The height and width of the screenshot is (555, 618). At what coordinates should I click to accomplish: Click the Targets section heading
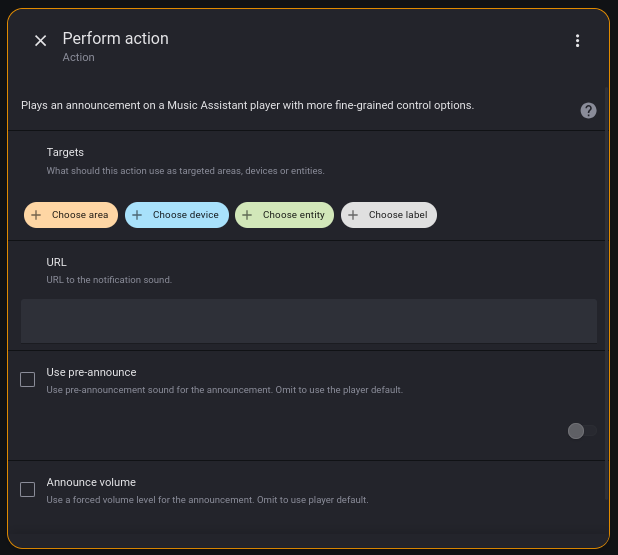65,152
